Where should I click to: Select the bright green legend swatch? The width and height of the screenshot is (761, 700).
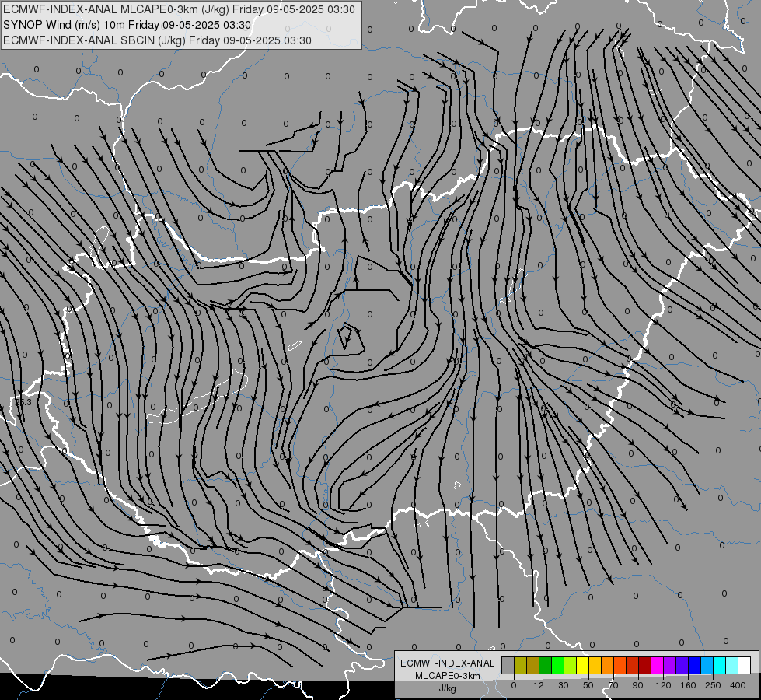pos(557,665)
